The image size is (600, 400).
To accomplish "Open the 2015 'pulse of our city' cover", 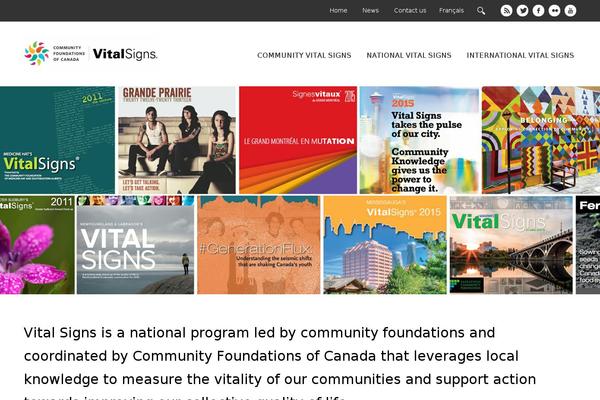I will (419, 140).
